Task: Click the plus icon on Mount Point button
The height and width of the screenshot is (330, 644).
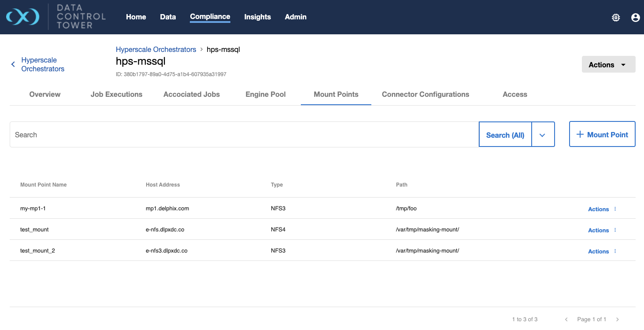Action: (x=580, y=134)
